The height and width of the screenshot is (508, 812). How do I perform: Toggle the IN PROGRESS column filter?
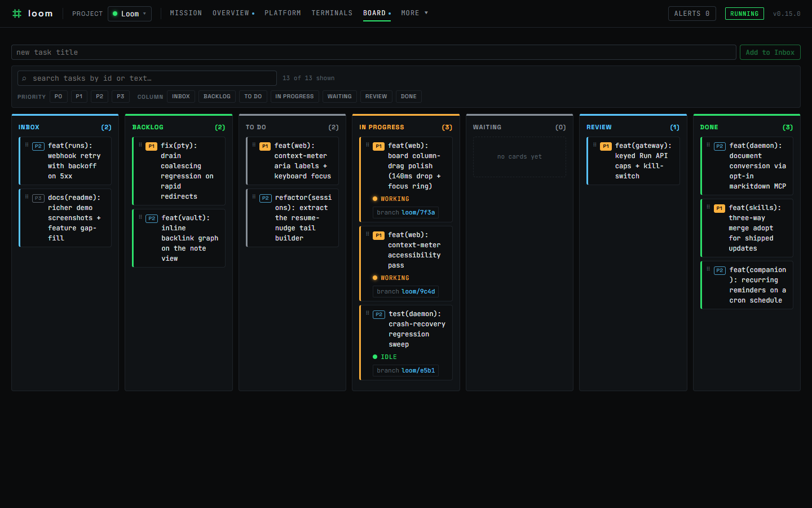(x=294, y=97)
